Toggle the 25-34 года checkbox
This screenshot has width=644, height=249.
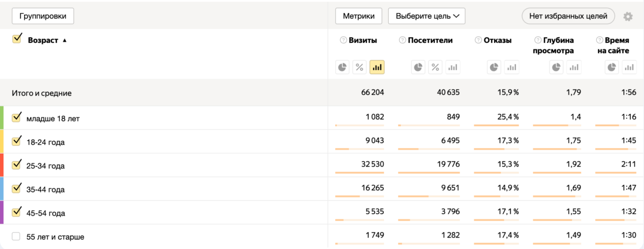[x=16, y=165]
